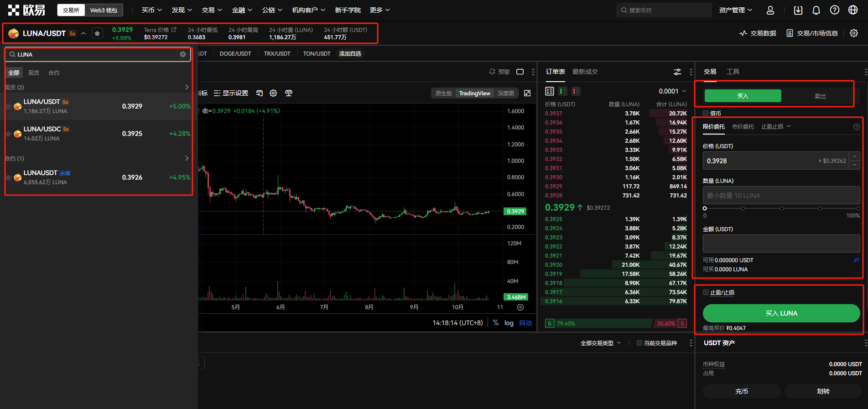Click the 充币 deposit button
This screenshot has height=409, width=868.
(742, 391)
